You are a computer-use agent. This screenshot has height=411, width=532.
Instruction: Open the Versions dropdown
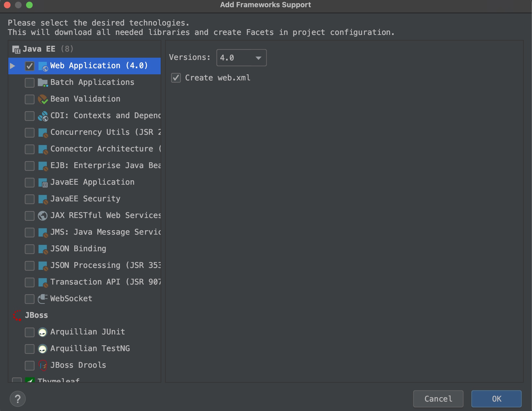(241, 58)
